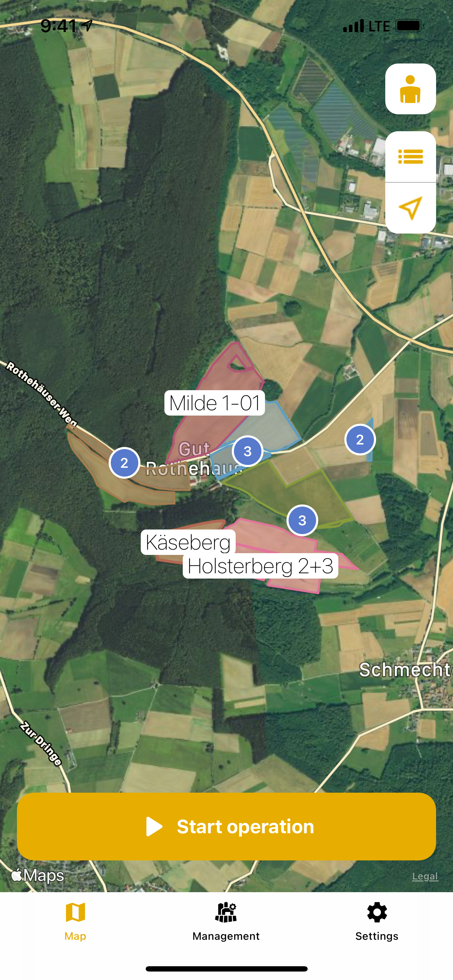Open the Settings gear tab
Image resolution: width=453 pixels, height=980 pixels.
pos(377,921)
